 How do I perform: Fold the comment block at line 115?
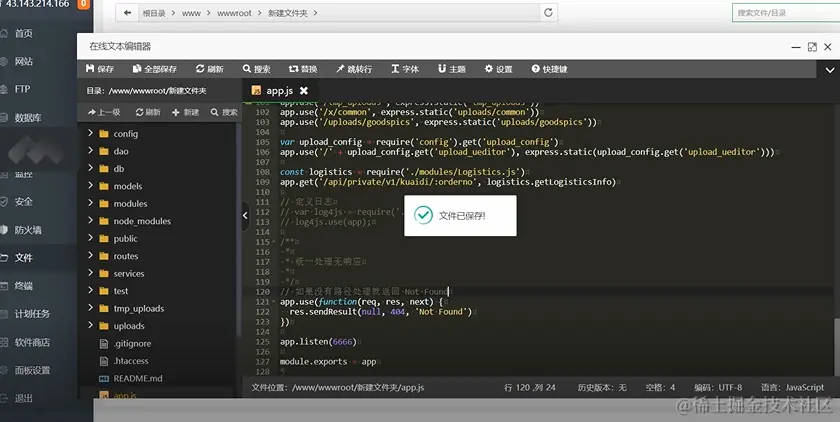pos(274,242)
